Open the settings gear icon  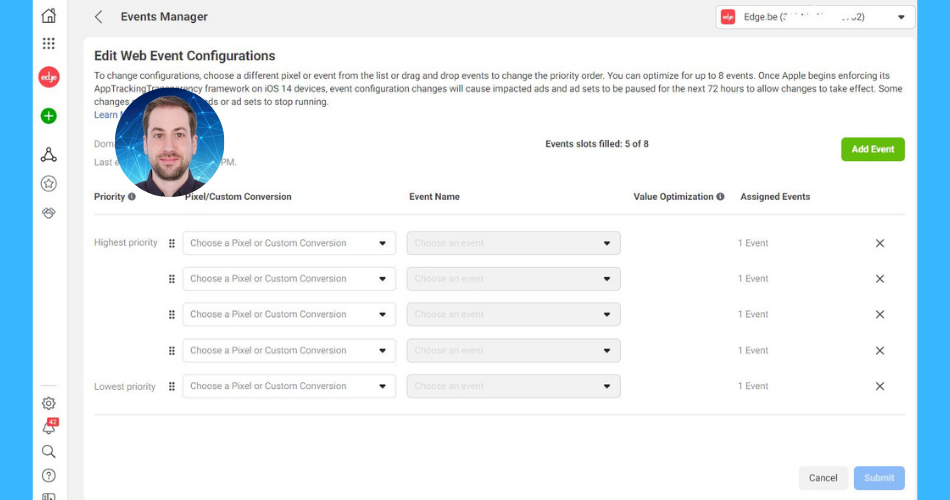[x=48, y=403]
